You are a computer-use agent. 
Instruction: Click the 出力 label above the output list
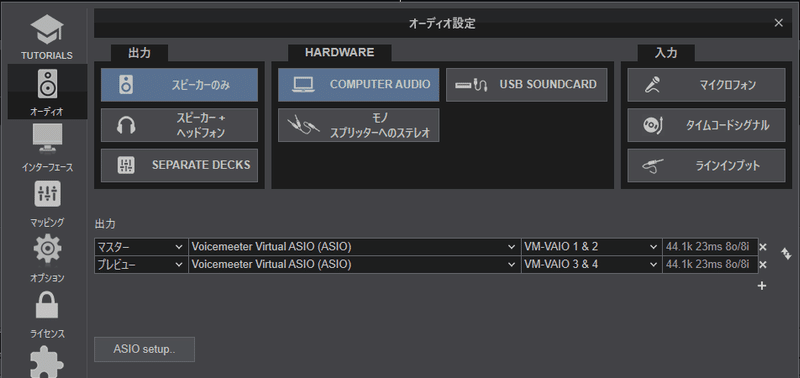point(105,224)
